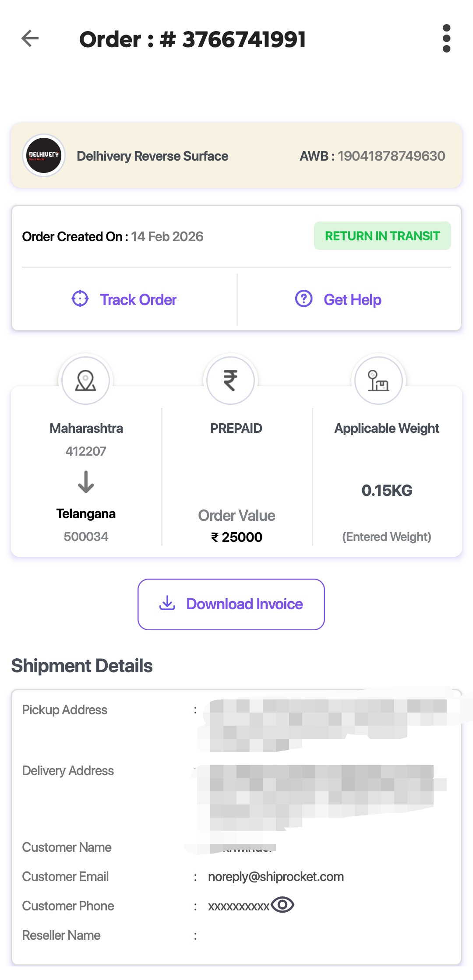Image resolution: width=473 pixels, height=980 pixels.
Task: Tap the location pin icon
Action: click(85, 380)
